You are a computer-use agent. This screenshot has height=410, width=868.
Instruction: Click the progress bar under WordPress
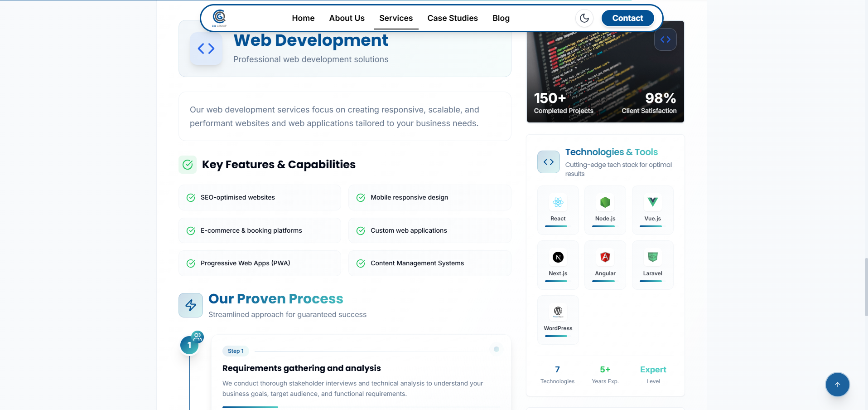click(x=558, y=337)
